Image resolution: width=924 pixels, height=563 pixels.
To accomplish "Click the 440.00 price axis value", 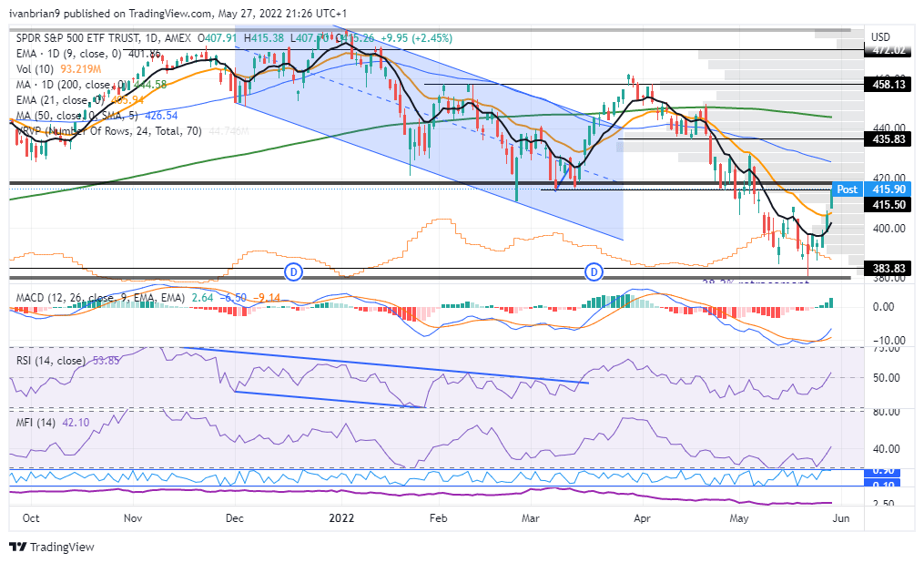I will pyautogui.click(x=888, y=128).
